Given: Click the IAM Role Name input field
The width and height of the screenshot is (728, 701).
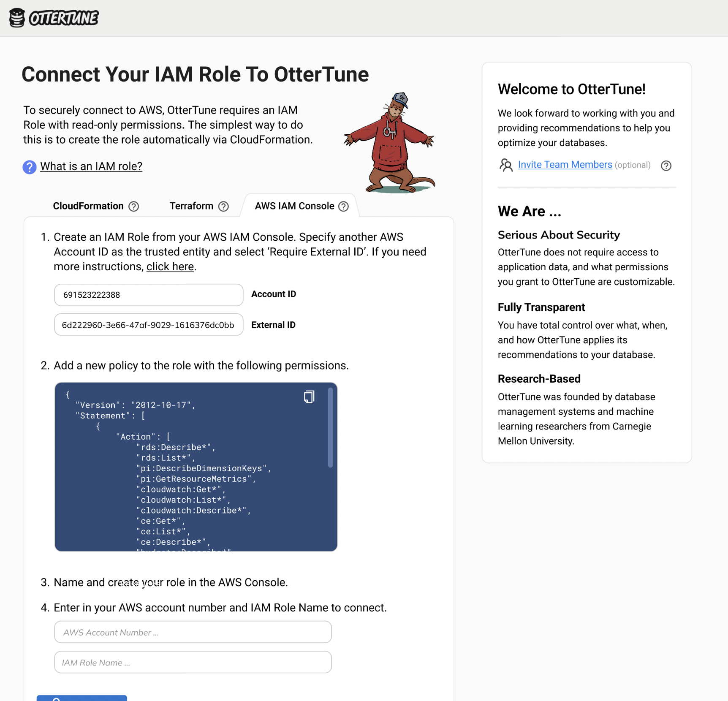Looking at the screenshot, I should click(x=193, y=662).
